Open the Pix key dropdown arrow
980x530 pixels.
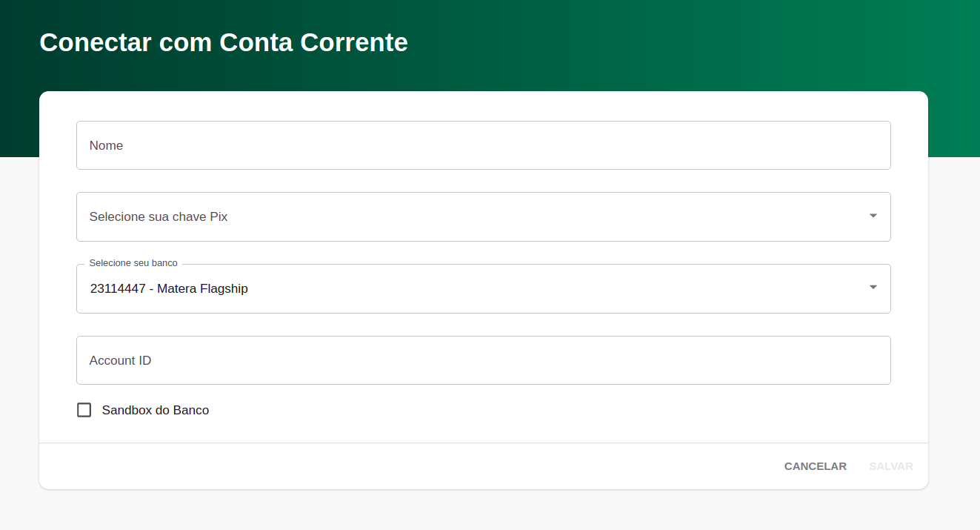point(873,216)
